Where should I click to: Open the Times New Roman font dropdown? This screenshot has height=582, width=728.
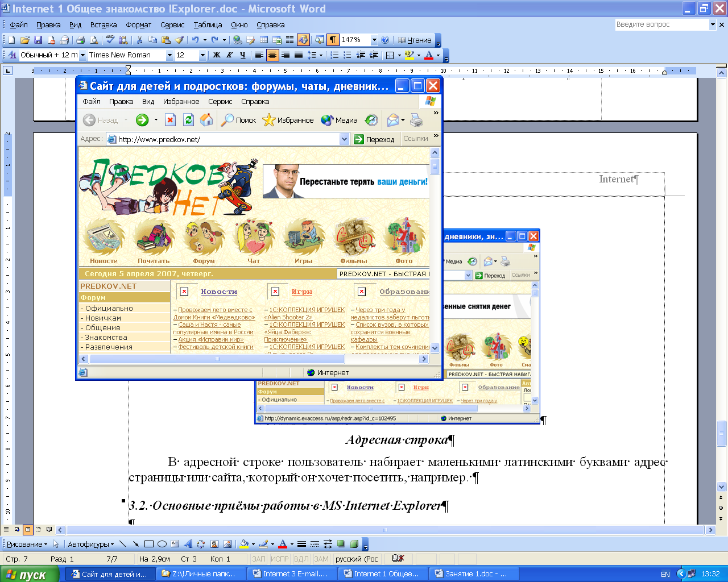(169, 55)
